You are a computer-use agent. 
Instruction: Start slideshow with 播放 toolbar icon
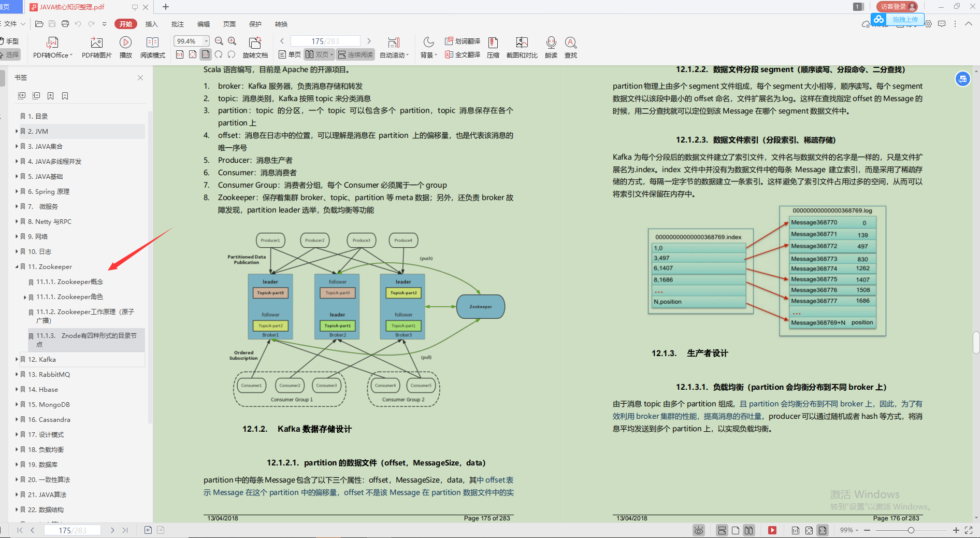[125, 47]
